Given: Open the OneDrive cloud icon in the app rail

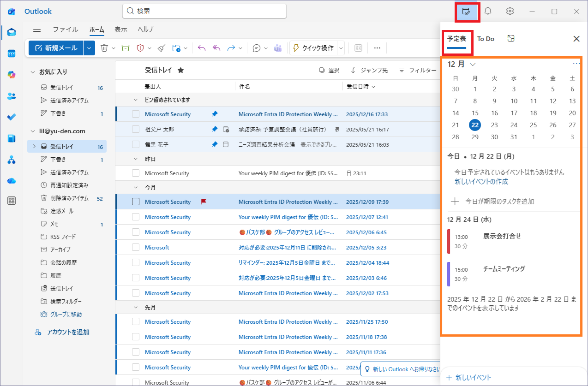Looking at the screenshot, I should (12, 181).
